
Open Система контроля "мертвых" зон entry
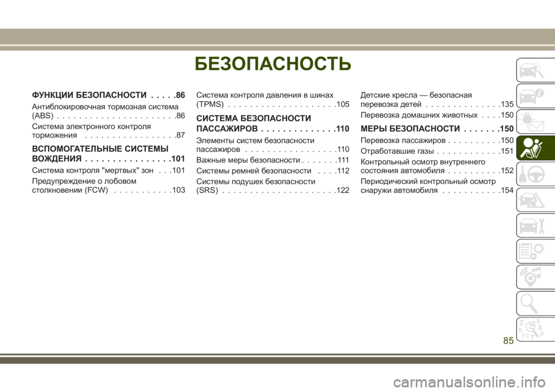(x=108, y=171)
